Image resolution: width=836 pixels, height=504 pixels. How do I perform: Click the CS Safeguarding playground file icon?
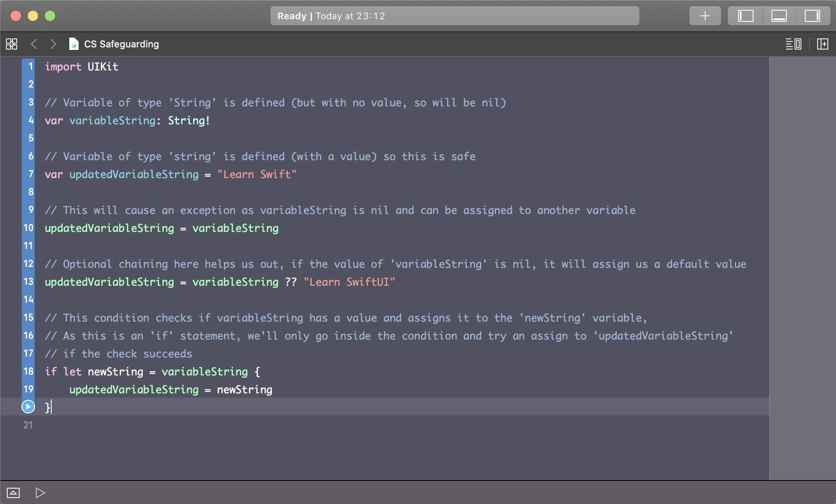[x=74, y=44]
